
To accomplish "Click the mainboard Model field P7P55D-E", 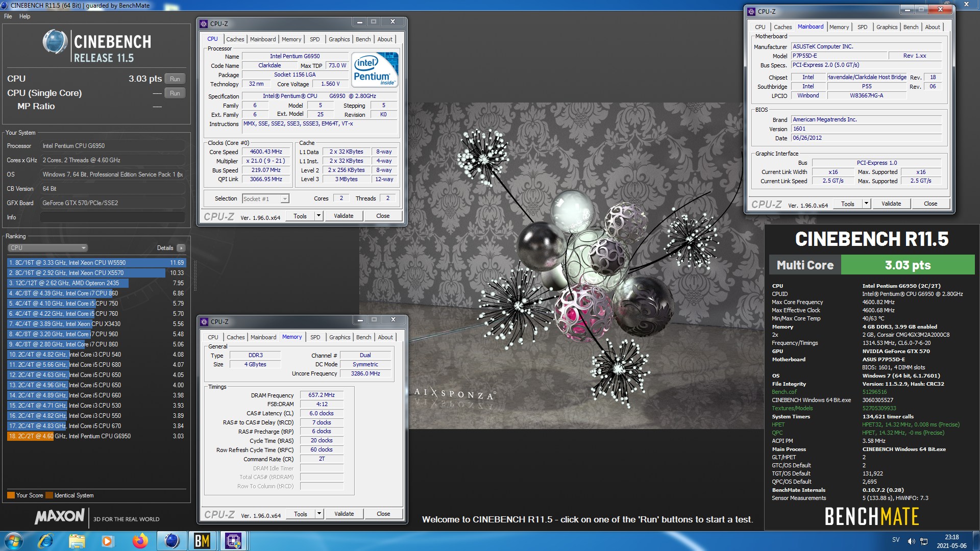I will 839,56.
